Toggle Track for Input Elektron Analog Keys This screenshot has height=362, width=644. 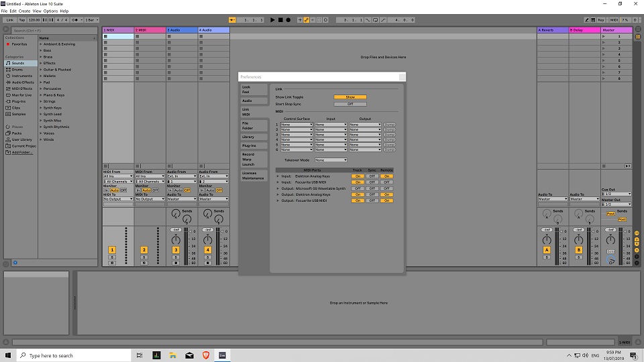click(x=358, y=176)
